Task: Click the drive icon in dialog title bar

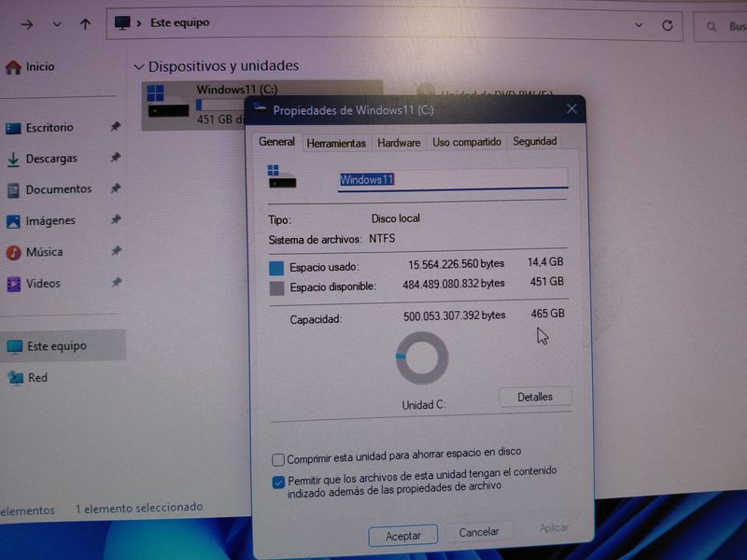Action: click(261, 110)
